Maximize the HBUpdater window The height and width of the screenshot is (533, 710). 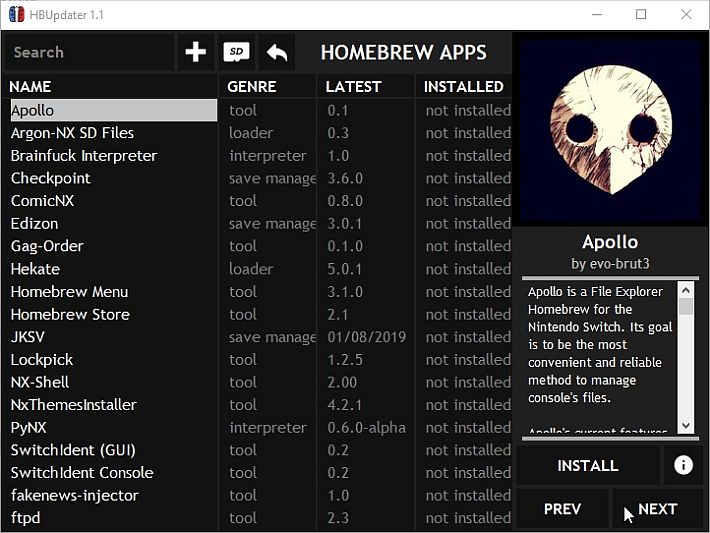[641, 14]
